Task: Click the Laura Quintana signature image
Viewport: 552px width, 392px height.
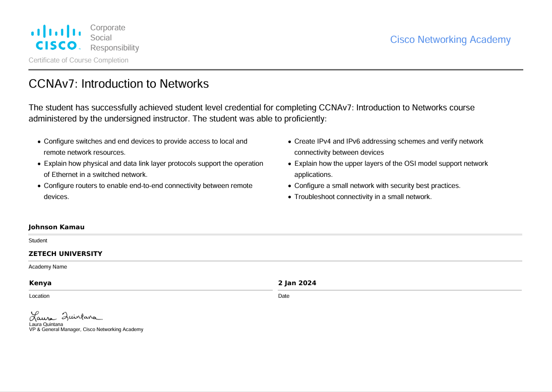Action: click(66, 316)
